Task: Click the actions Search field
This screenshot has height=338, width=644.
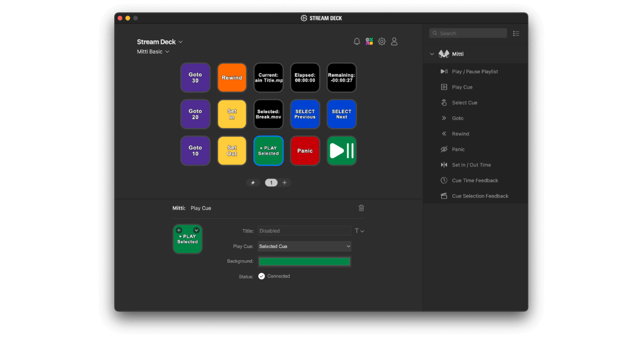Action: pos(468,33)
